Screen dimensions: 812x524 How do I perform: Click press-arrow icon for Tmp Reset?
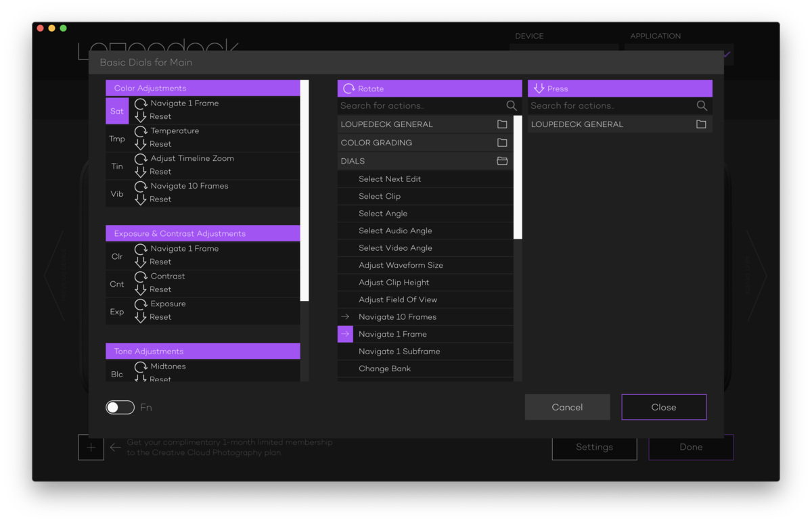click(x=141, y=144)
